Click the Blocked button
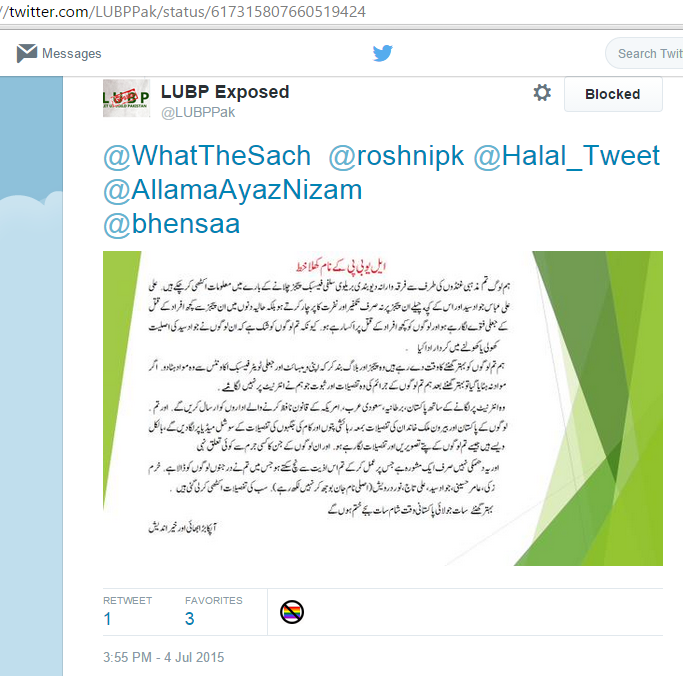Screen dimensions: 683x676 [613, 94]
